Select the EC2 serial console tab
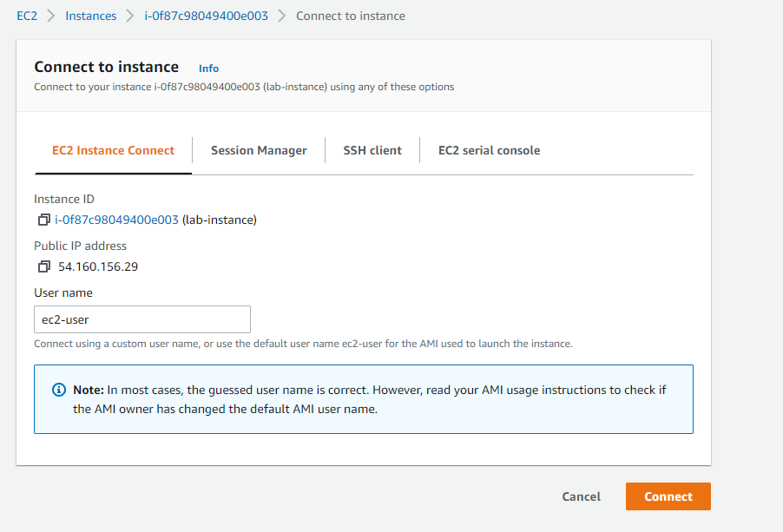 pos(489,149)
